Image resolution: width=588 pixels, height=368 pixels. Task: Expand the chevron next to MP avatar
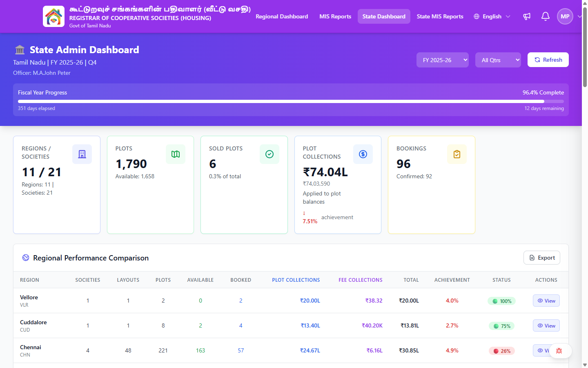coord(579,16)
